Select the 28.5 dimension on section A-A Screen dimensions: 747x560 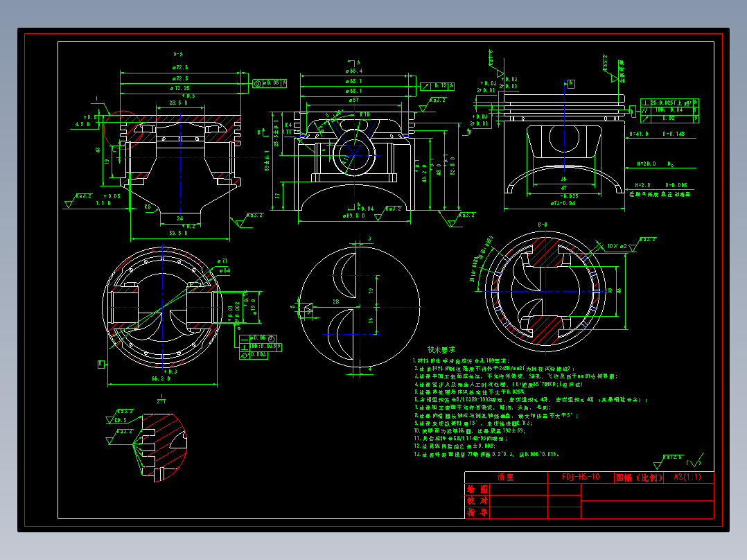179,103
